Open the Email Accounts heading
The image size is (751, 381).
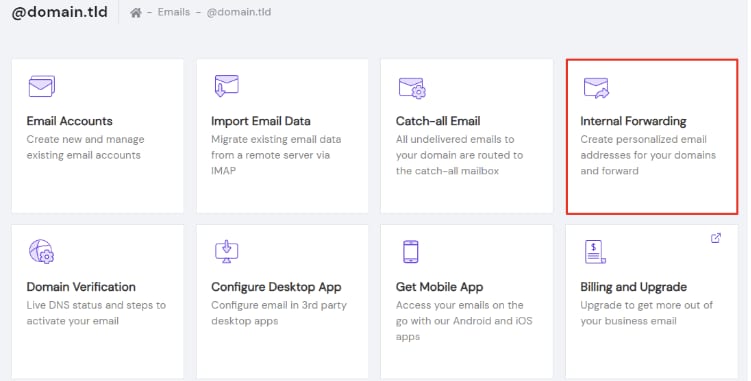point(69,121)
